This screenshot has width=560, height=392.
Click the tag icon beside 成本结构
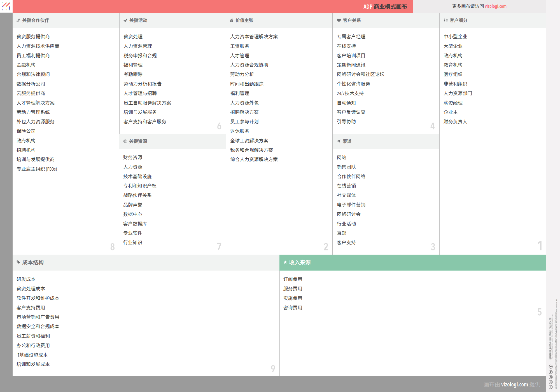click(x=18, y=262)
